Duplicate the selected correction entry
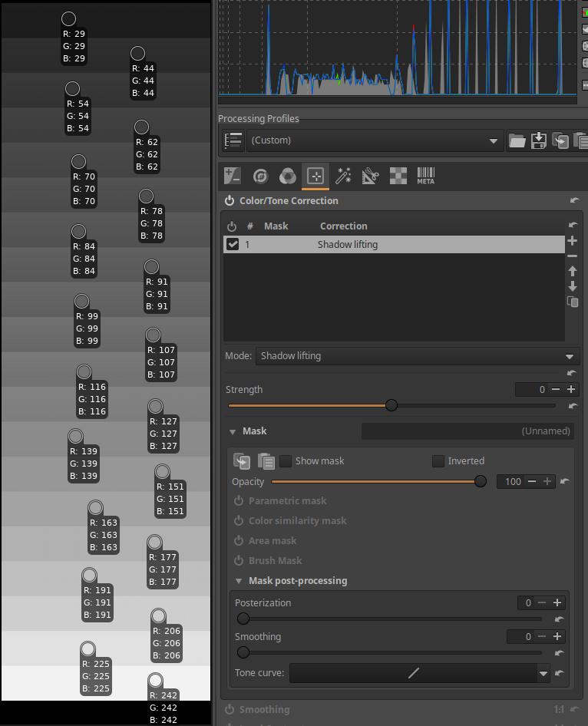This screenshot has height=726, width=588. point(572,302)
